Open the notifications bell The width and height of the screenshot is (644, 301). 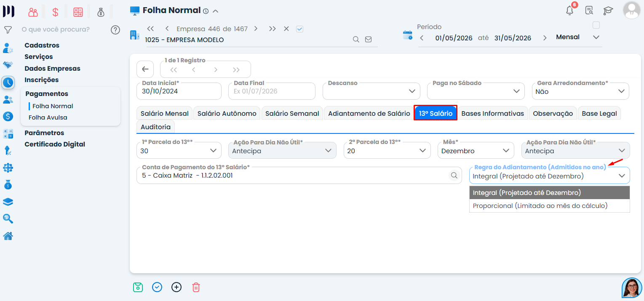(570, 10)
